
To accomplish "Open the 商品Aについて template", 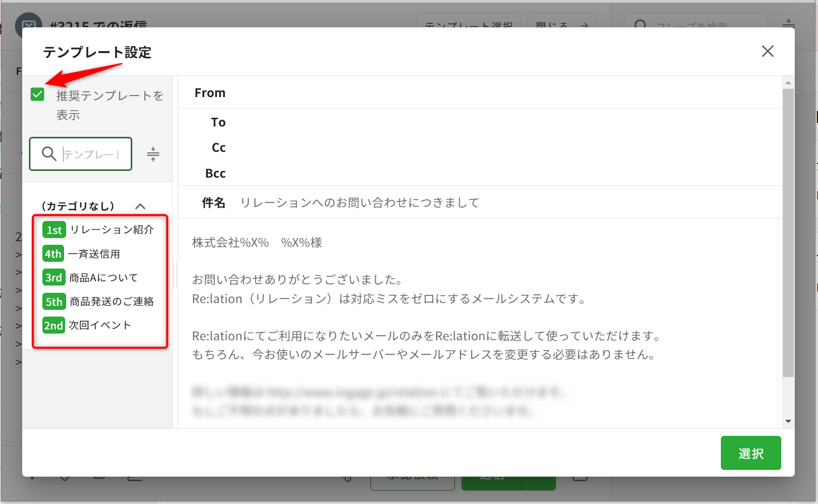I will 103,278.
